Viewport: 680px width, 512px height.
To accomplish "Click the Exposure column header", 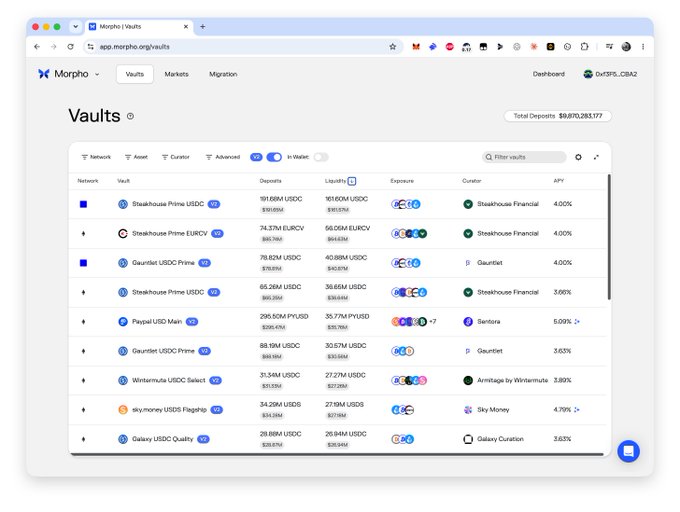I will point(402,181).
